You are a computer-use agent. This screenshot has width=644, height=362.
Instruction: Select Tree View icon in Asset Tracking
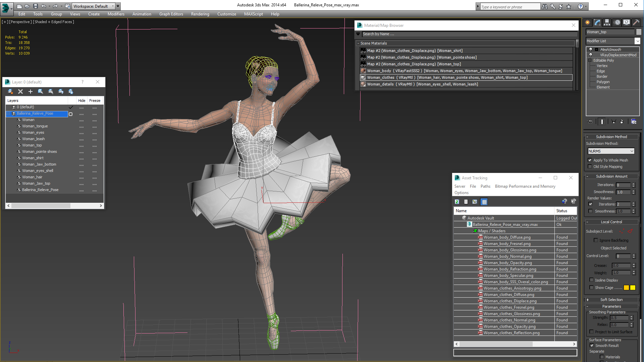click(x=475, y=202)
